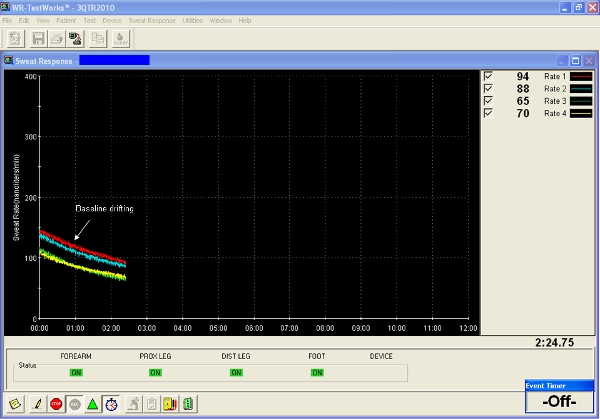
Task: Click the Print toolbar icon
Action: (x=56, y=39)
